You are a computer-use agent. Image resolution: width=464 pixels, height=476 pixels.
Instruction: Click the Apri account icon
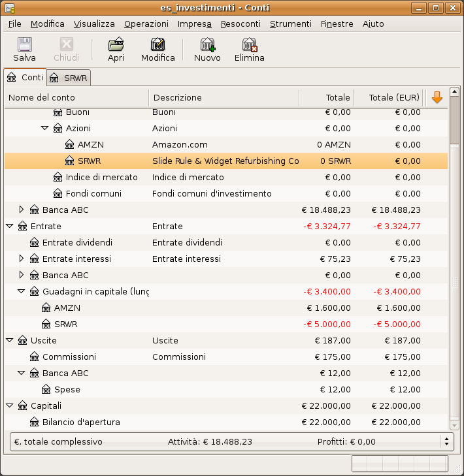coord(116,44)
